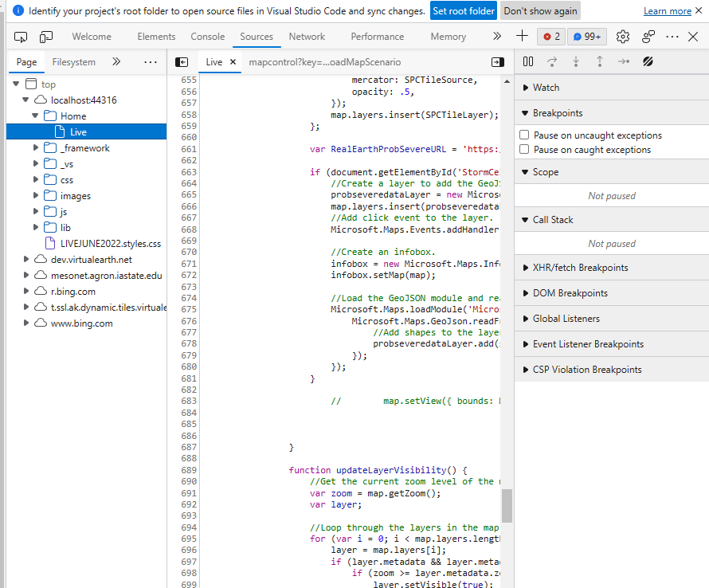Screen dimensions: 709x588
Task: Expand the _framework folder
Action: (36, 148)
